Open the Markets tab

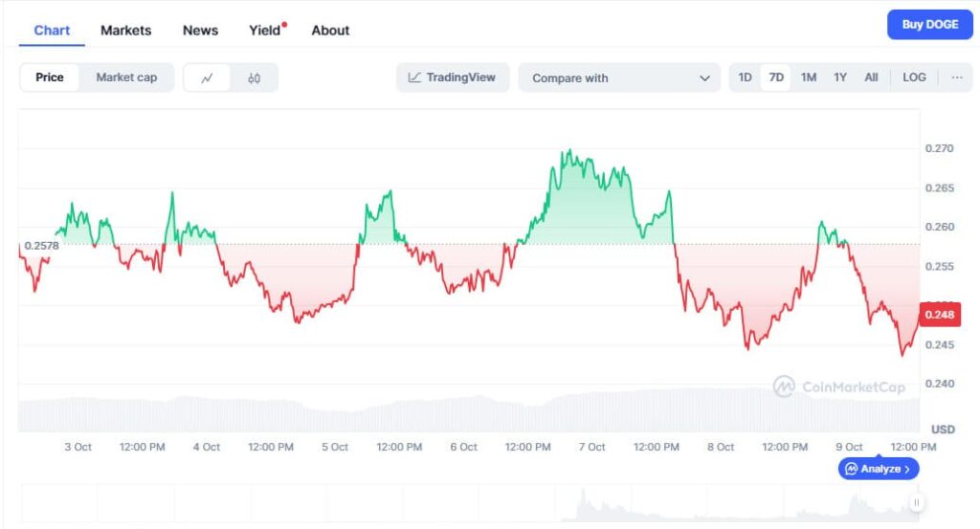pyautogui.click(x=125, y=30)
